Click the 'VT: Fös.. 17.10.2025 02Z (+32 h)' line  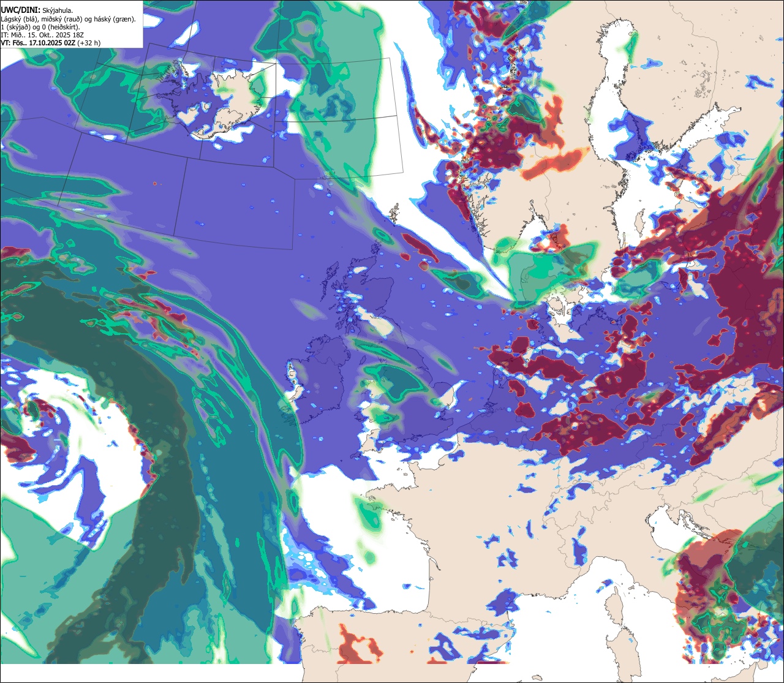tap(51, 43)
